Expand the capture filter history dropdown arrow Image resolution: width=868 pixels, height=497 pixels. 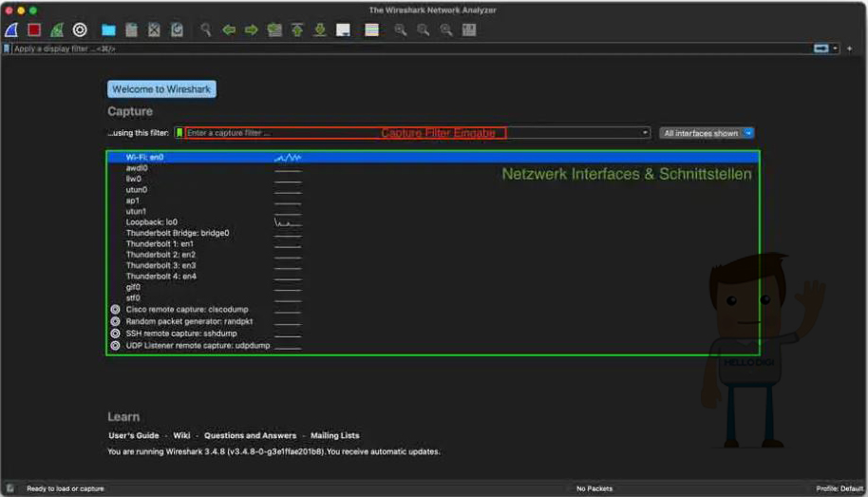coord(646,133)
